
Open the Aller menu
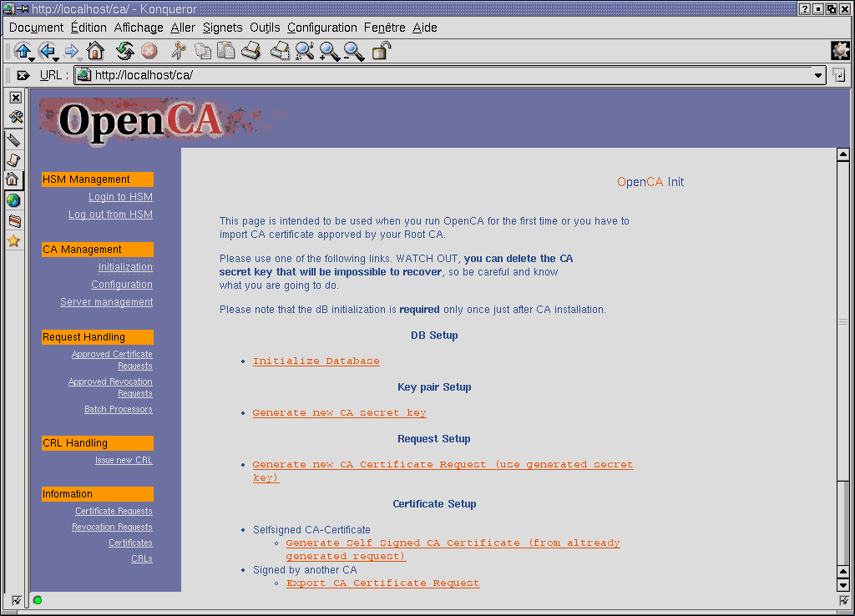click(183, 28)
